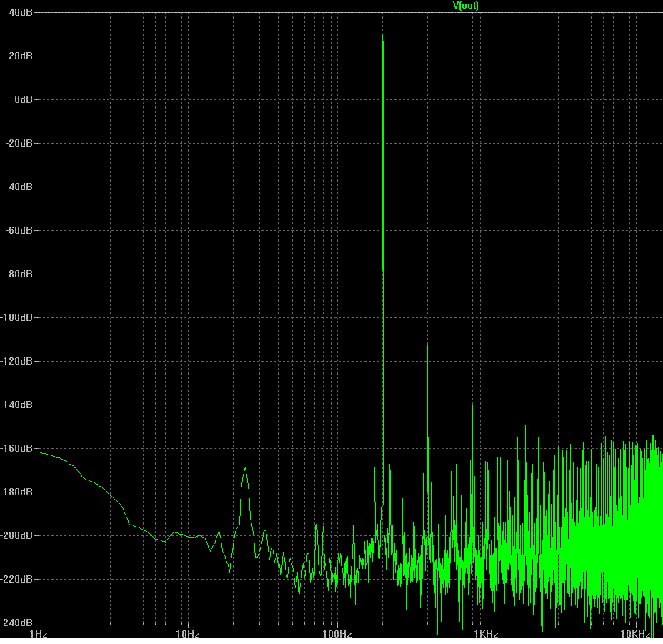Click the -140dB axis label
This screenshot has height=644, width=663.
16,405
